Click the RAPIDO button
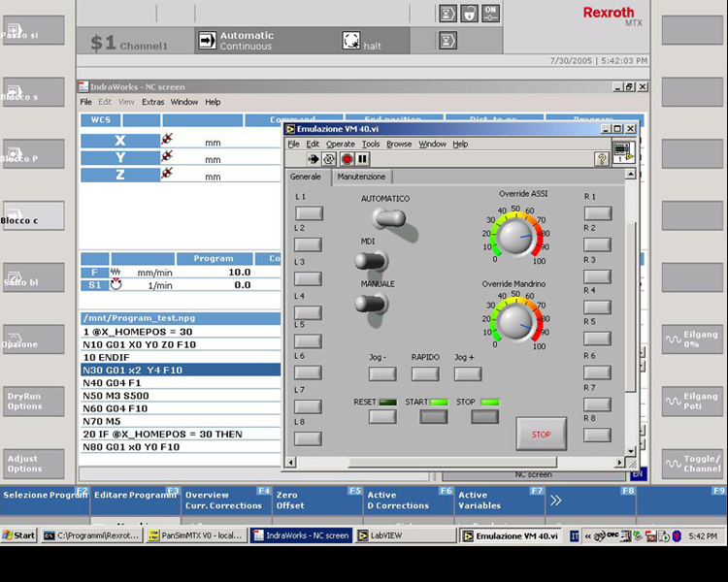Viewport: 728px width, 582px height. (x=425, y=373)
